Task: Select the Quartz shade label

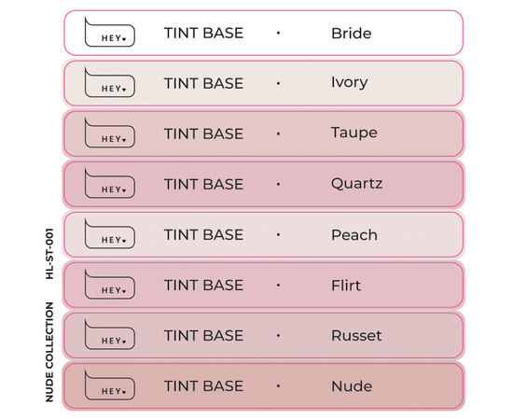Action: pos(356,183)
